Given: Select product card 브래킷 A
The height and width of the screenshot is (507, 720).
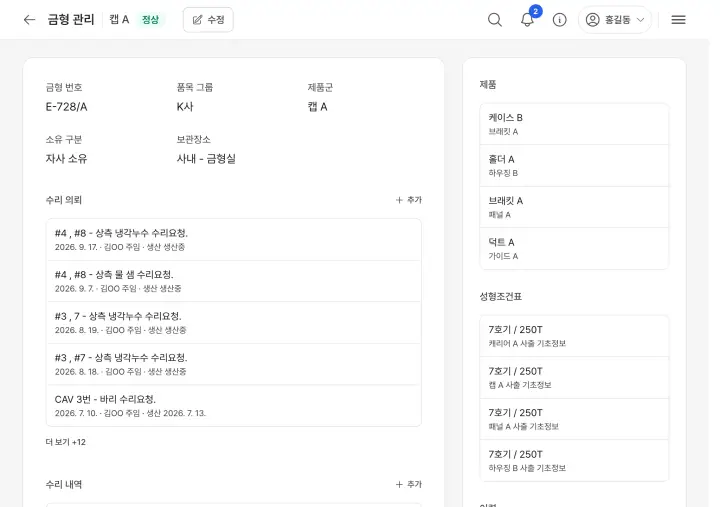Looking at the screenshot, I should tap(574, 207).
